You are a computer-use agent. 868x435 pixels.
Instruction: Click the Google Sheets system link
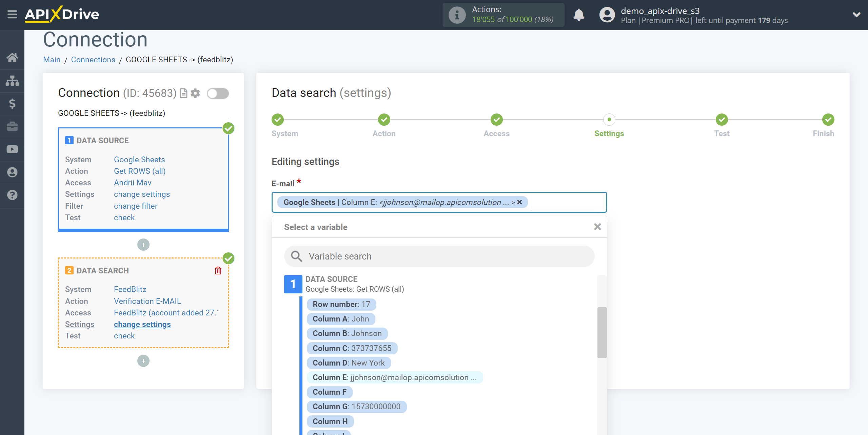tap(139, 160)
